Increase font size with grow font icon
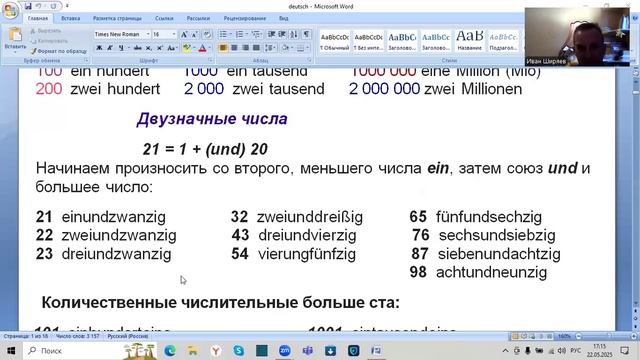This screenshot has width=640, height=360. click(184, 34)
